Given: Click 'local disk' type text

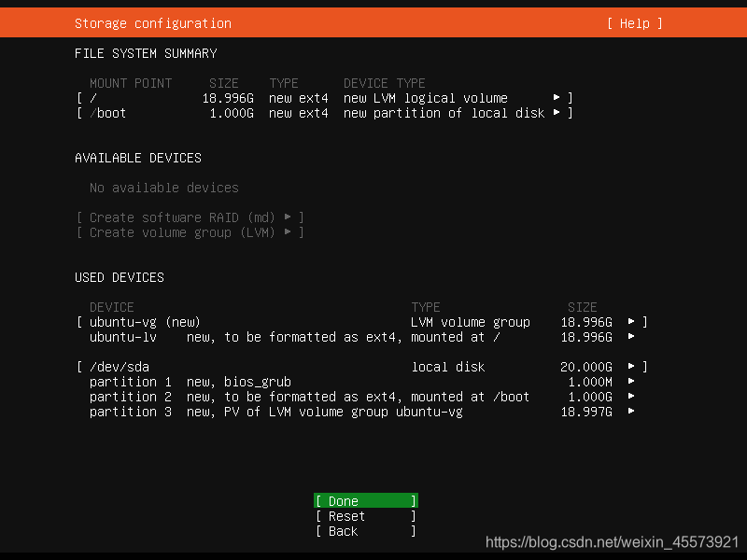Looking at the screenshot, I should coord(448,367).
